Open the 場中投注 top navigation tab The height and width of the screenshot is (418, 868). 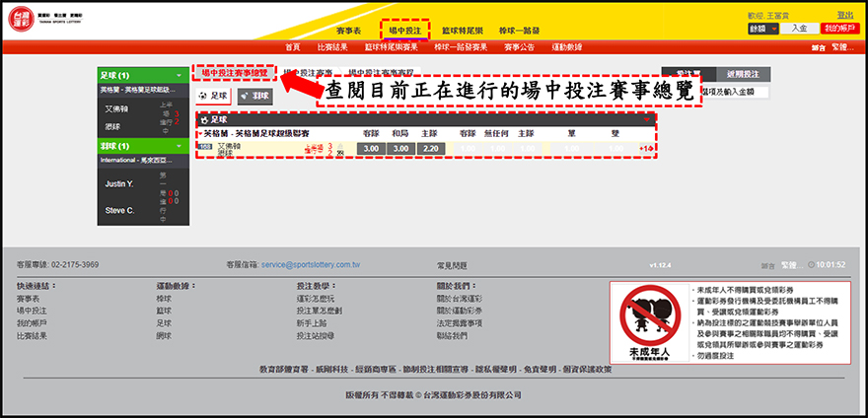[405, 32]
